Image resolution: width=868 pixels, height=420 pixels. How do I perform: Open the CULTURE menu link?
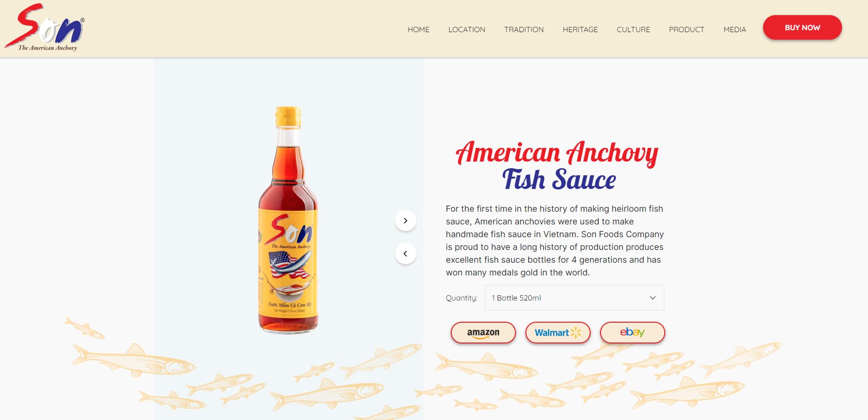tap(634, 29)
